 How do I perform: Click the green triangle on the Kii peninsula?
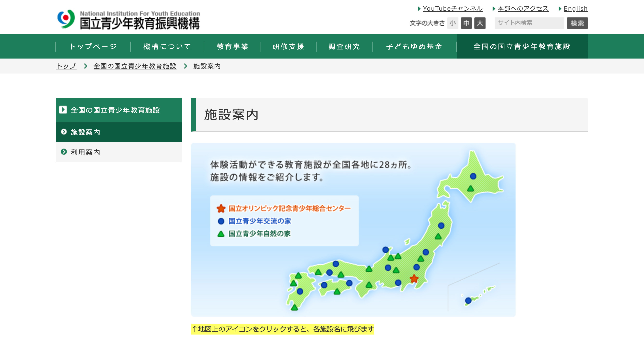(369, 284)
